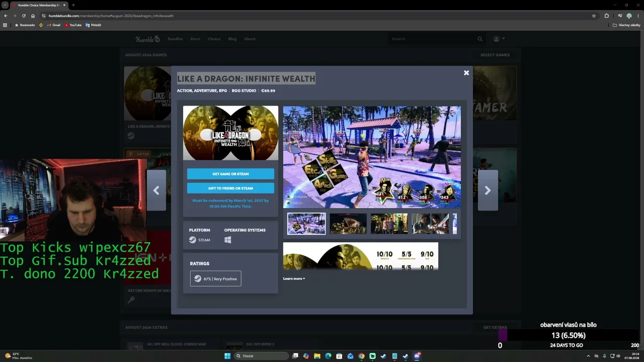Click the humblebundle.com address bar URL
Image resolution: width=644 pixels, height=362 pixels.
[x=111, y=16]
